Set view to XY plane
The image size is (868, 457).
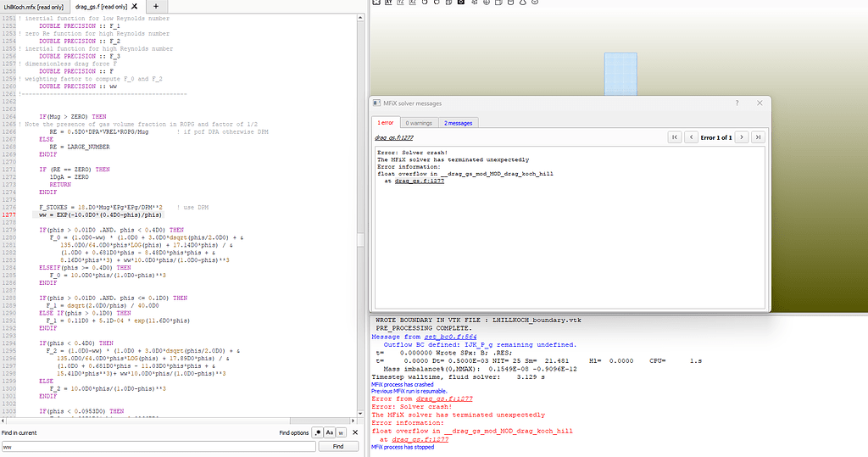(x=388, y=3)
